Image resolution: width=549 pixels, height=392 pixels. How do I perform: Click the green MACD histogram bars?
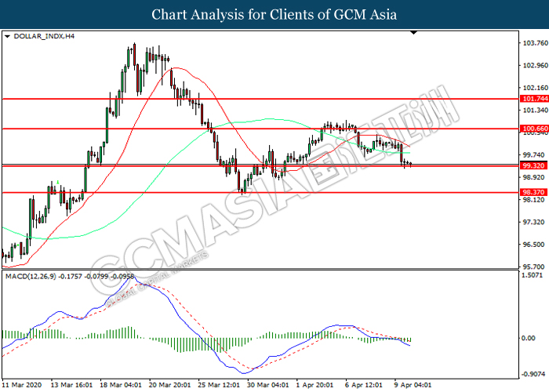pos(196,345)
